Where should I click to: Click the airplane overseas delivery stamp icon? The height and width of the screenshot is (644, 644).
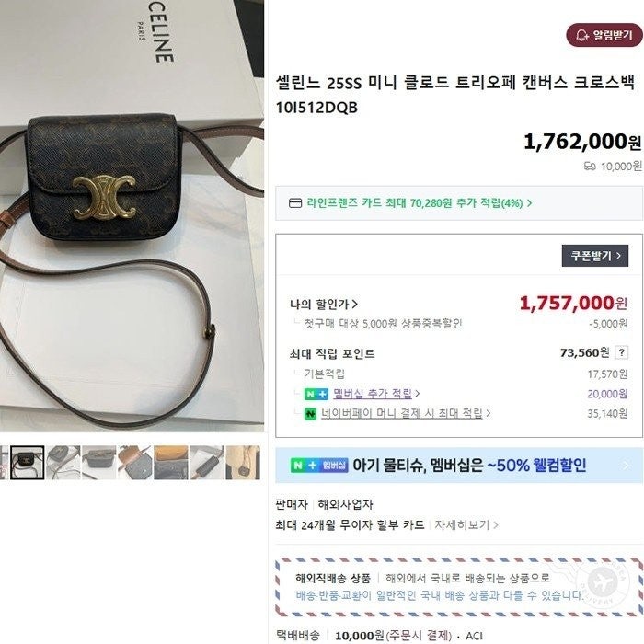point(603,582)
